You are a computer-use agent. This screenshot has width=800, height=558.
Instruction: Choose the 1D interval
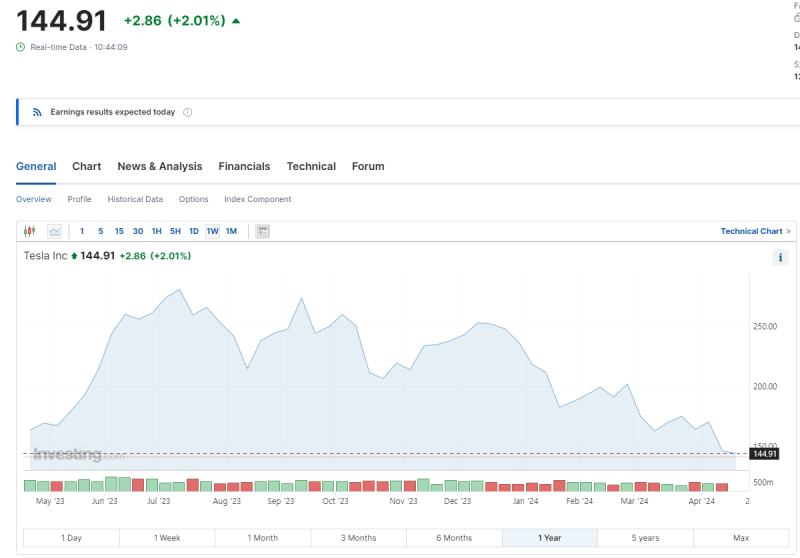pos(194,231)
